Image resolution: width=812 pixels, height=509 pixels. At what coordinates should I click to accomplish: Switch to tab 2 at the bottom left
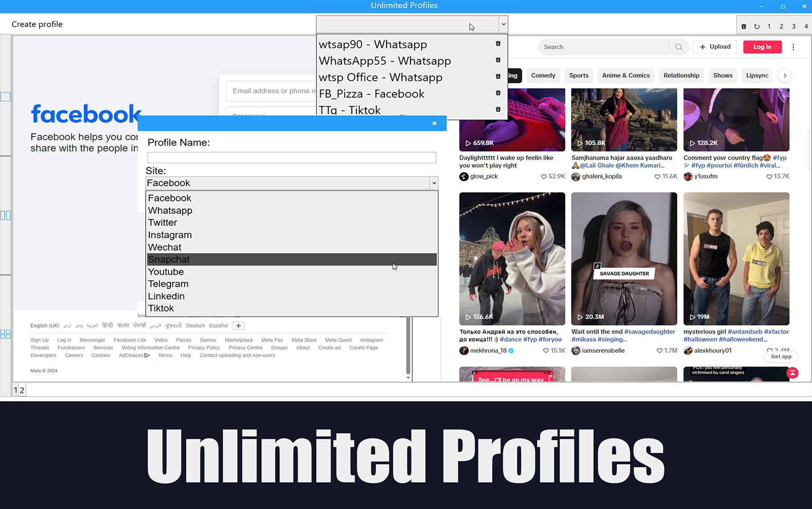(x=22, y=390)
